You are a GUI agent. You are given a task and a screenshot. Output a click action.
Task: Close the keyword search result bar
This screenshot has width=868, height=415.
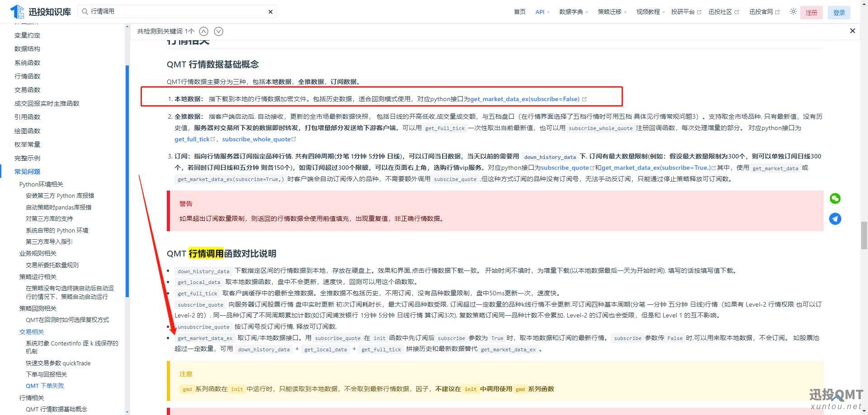pyautogui.click(x=853, y=31)
